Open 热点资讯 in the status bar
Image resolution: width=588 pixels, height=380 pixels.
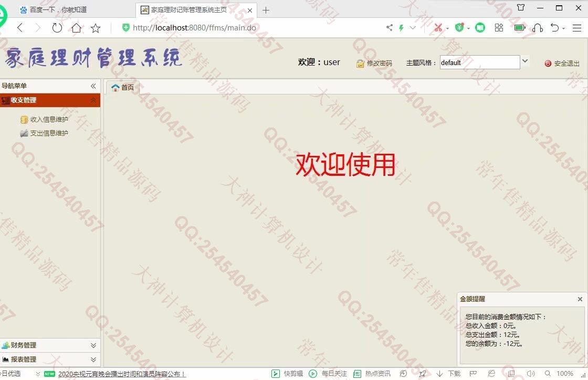[372, 374]
